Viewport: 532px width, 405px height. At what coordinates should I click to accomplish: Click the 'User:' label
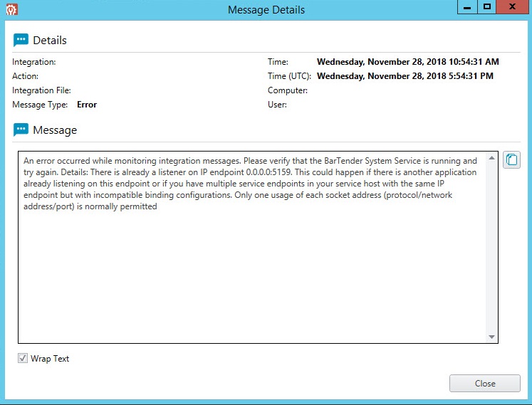(x=277, y=105)
